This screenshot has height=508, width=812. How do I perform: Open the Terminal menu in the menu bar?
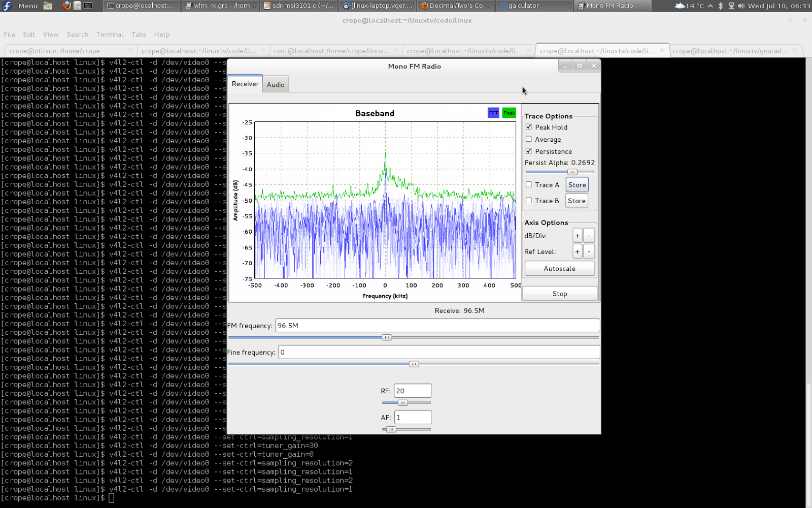pyautogui.click(x=110, y=35)
